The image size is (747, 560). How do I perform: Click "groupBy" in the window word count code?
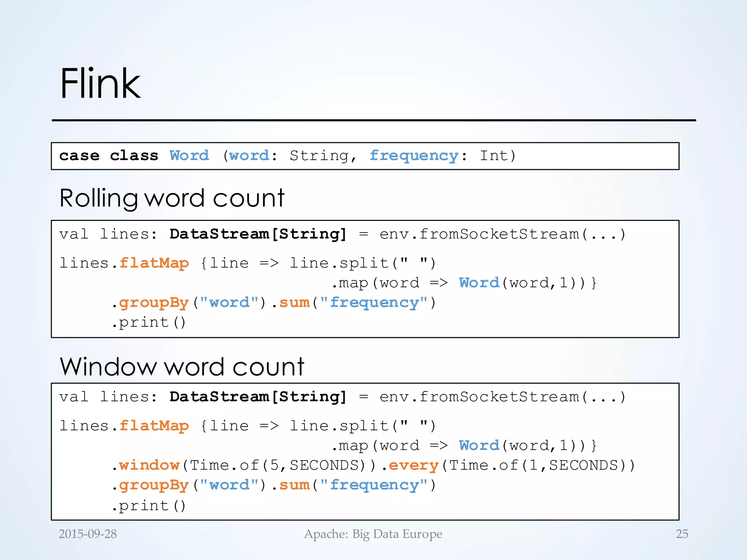click(154, 485)
